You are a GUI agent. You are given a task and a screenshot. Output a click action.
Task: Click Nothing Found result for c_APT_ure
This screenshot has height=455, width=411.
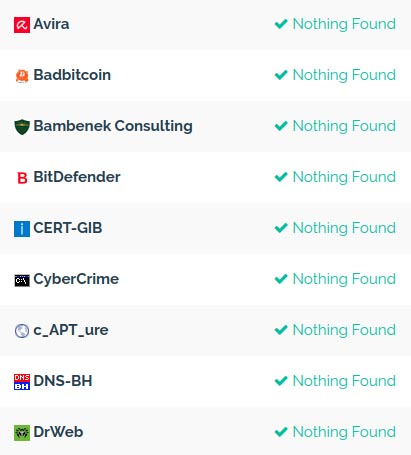click(x=344, y=330)
